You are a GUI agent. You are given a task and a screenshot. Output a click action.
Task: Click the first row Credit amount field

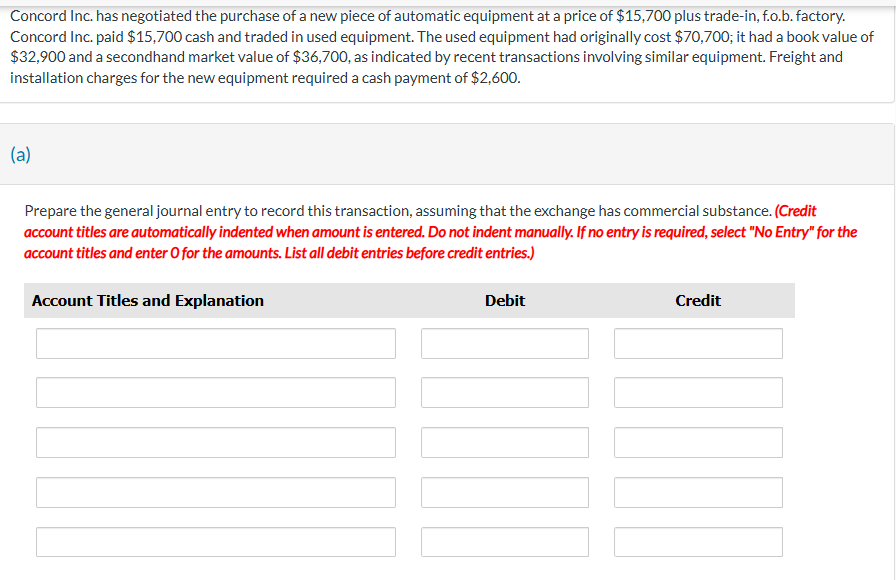point(698,342)
